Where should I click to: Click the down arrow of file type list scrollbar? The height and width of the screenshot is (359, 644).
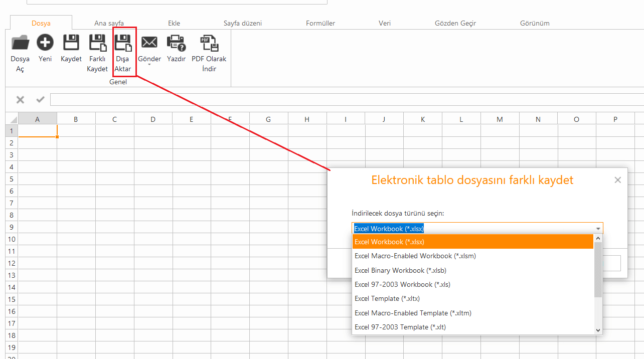coord(598,330)
